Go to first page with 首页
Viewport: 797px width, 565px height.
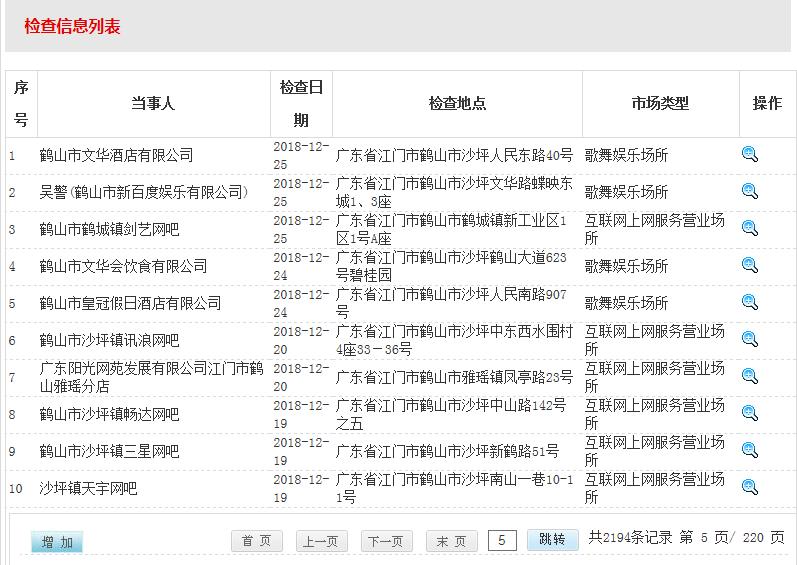point(257,541)
